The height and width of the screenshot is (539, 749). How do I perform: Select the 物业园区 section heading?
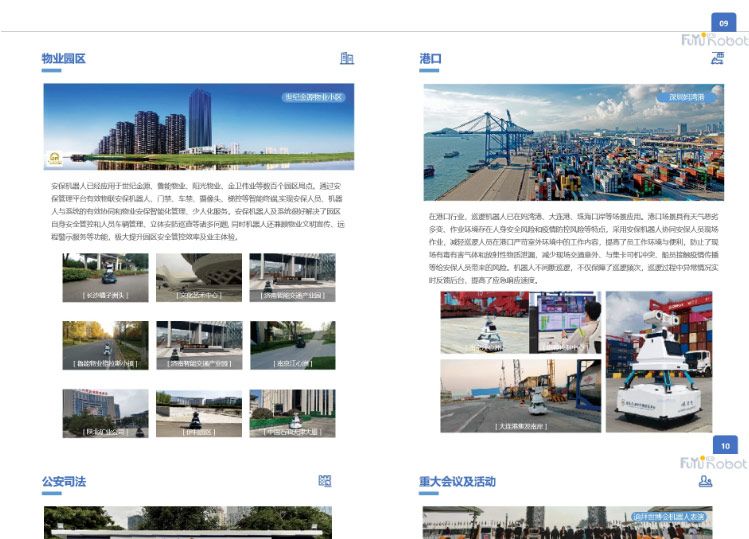coord(63,59)
